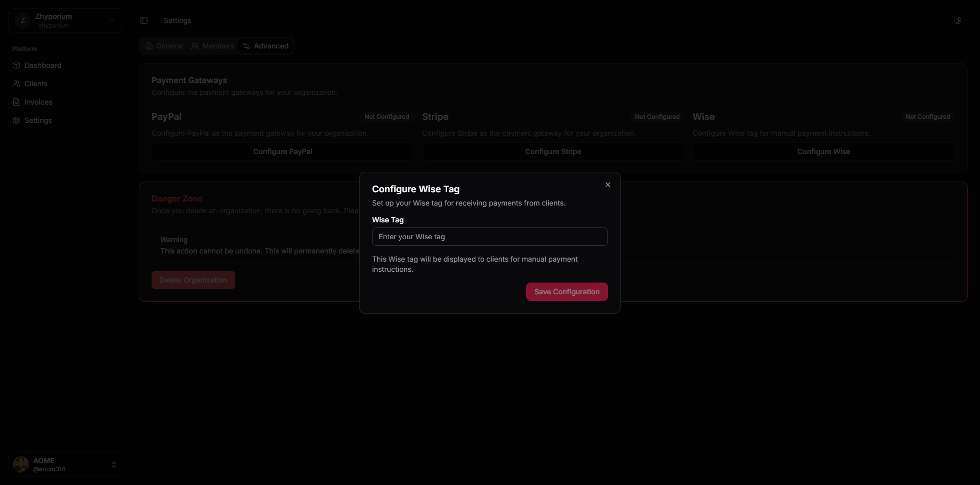
Task: Open the Zhyporium organization switcher
Action: (65, 20)
